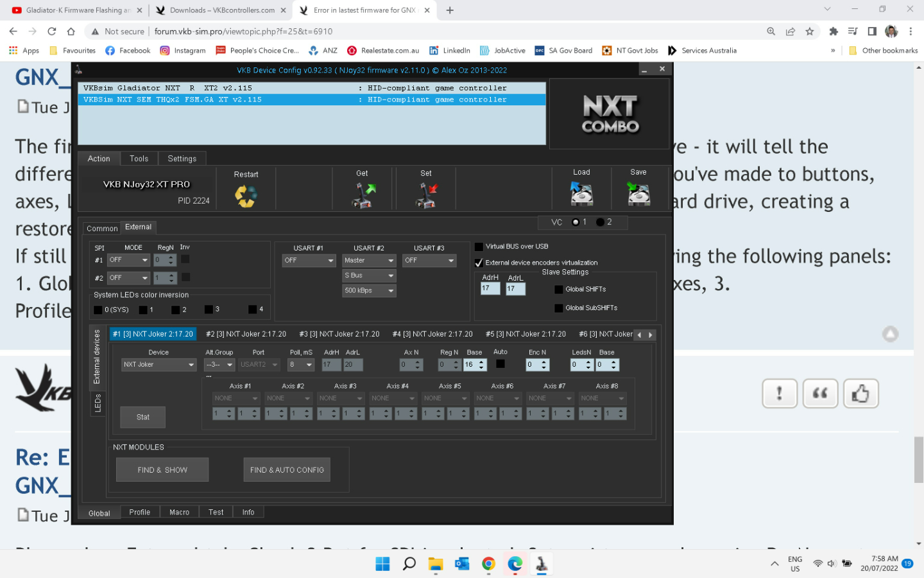Open Profile bottom tab

[139, 512]
